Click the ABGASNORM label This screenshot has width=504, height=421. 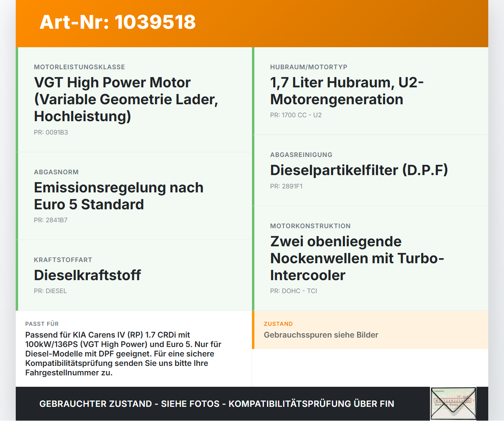click(x=56, y=172)
